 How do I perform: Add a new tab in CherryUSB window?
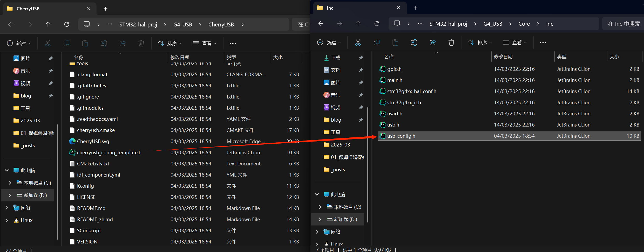click(x=105, y=9)
